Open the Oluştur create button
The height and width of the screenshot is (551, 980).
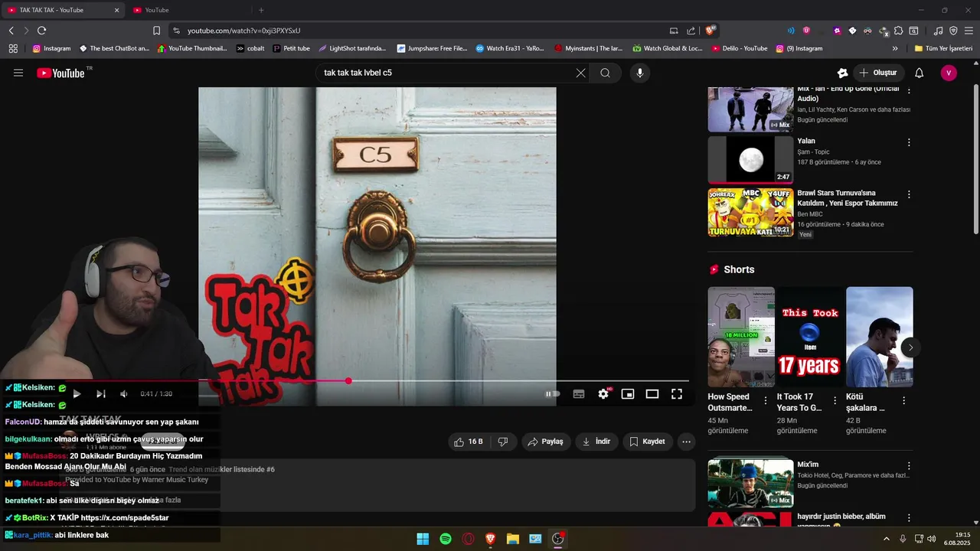pyautogui.click(x=878, y=73)
